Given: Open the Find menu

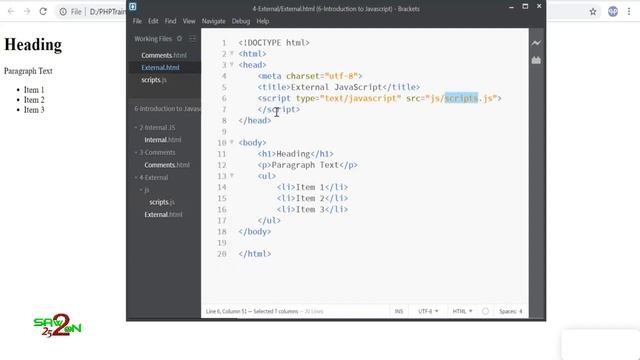Looking at the screenshot, I should (171, 21).
